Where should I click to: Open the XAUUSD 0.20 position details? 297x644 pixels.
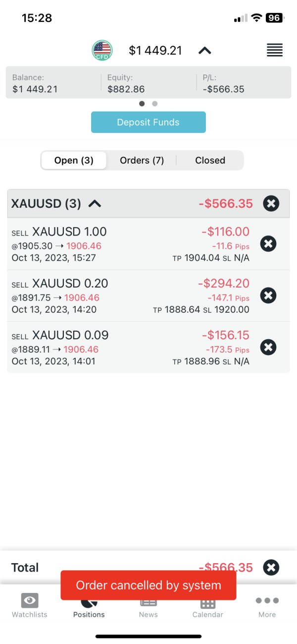point(99,296)
